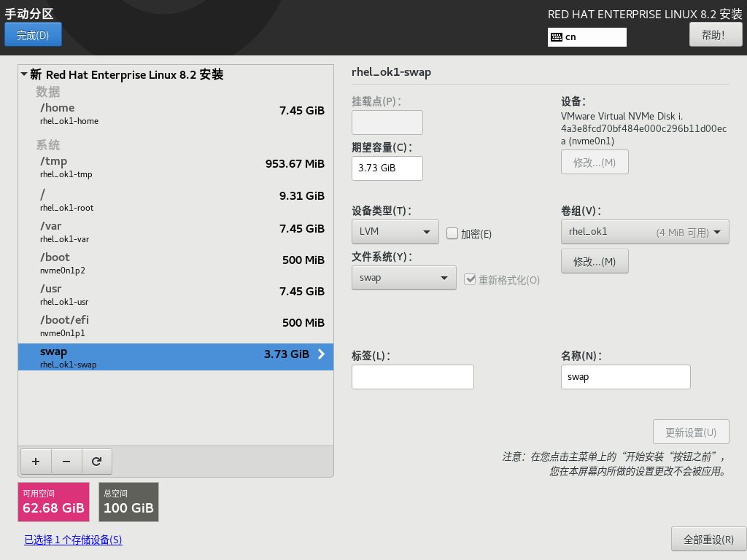Click the 可用空间 62.68 GiB box

[53, 502]
